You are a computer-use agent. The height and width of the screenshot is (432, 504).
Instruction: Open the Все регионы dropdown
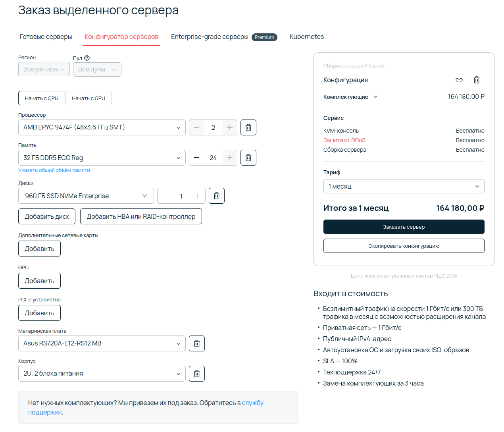44,69
